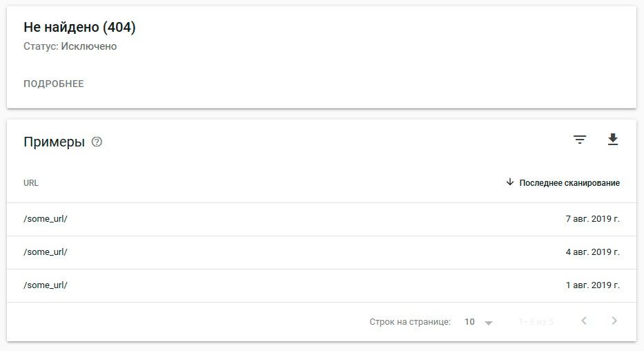Screen dimensions: 644x351
Task: Click the date 7 авг. 2019 г.
Action: (592, 218)
